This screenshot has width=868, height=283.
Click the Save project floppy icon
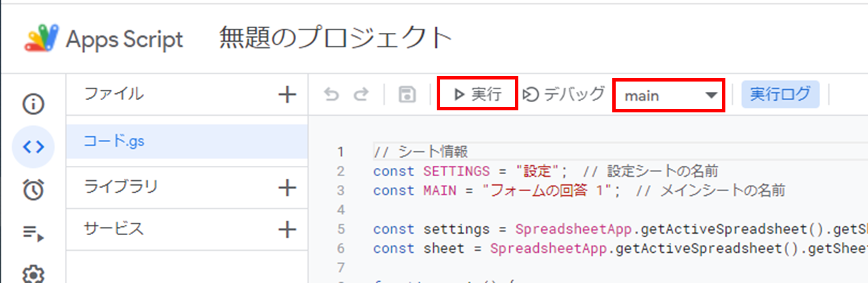pos(407,95)
